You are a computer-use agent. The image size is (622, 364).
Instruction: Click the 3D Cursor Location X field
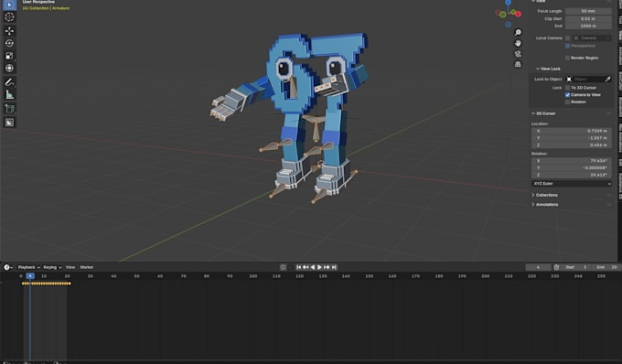pyautogui.click(x=572, y=131)
